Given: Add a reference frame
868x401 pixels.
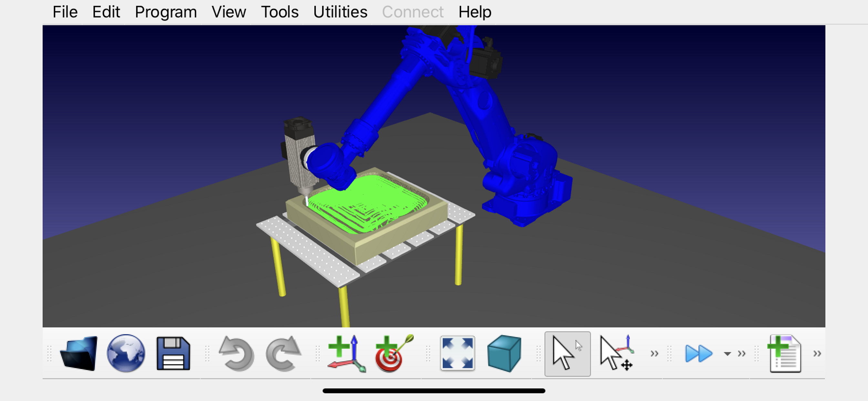Looking at the screenshot, I should 347,353.
